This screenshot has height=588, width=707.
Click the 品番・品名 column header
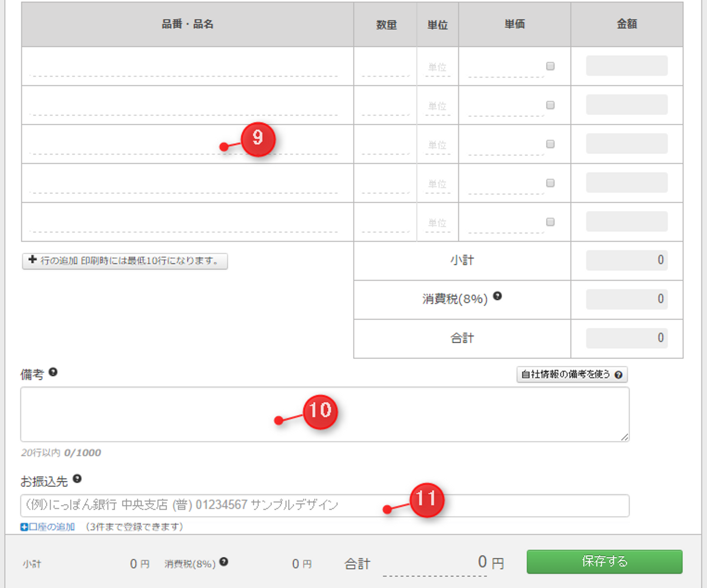(188, 24)
